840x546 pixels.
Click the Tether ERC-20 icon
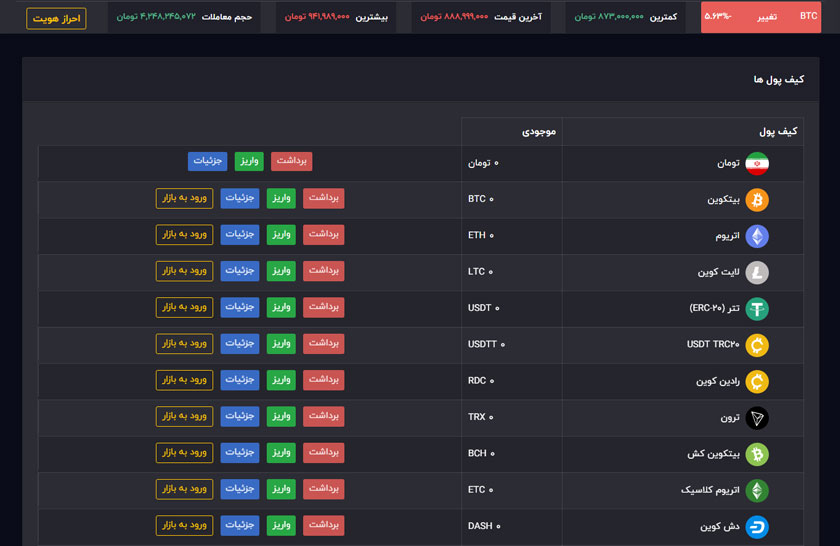(757, 309)
